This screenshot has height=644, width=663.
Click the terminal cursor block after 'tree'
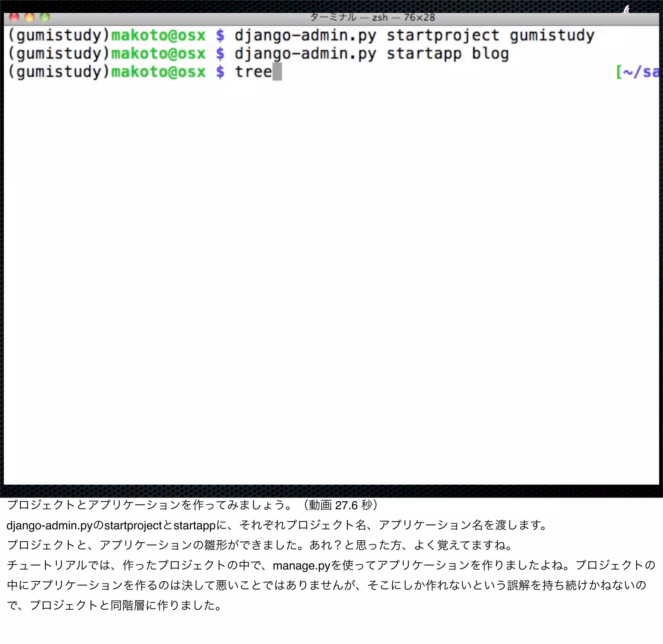[x=277, y=72]
